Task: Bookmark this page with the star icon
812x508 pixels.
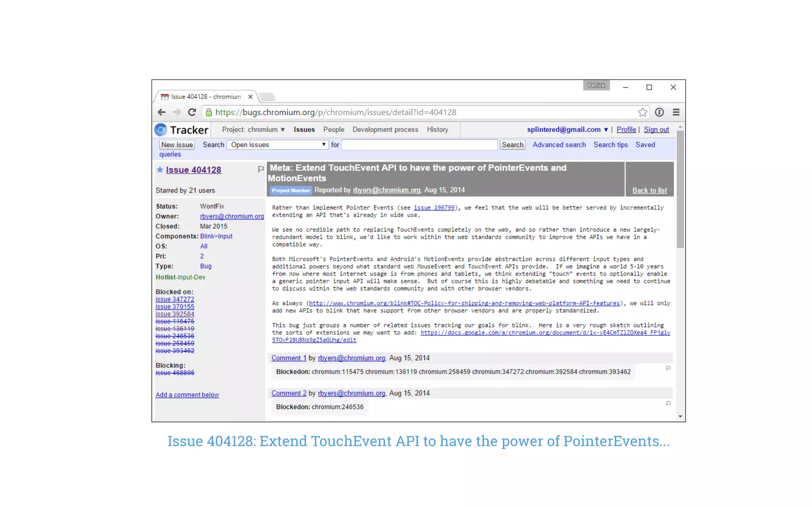Action: (642, 112)
